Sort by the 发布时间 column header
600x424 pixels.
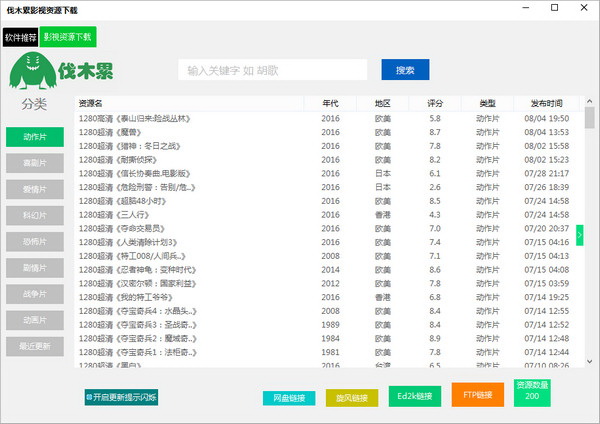[x=546, y=103]
